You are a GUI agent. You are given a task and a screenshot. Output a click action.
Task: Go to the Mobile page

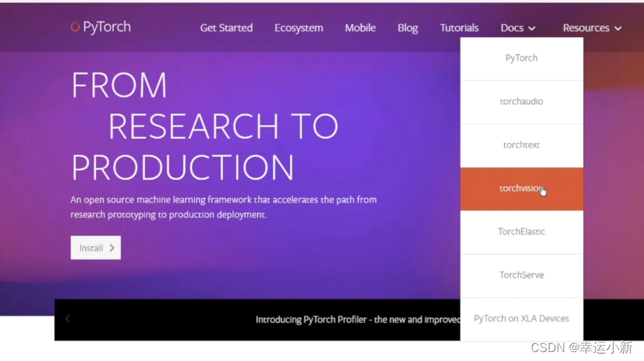(x=360, y=28)
